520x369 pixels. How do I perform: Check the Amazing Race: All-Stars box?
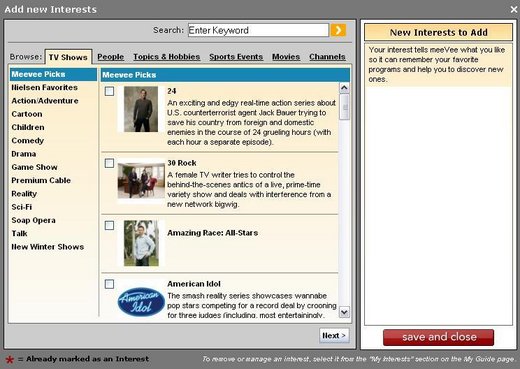(x=109, y=225)
